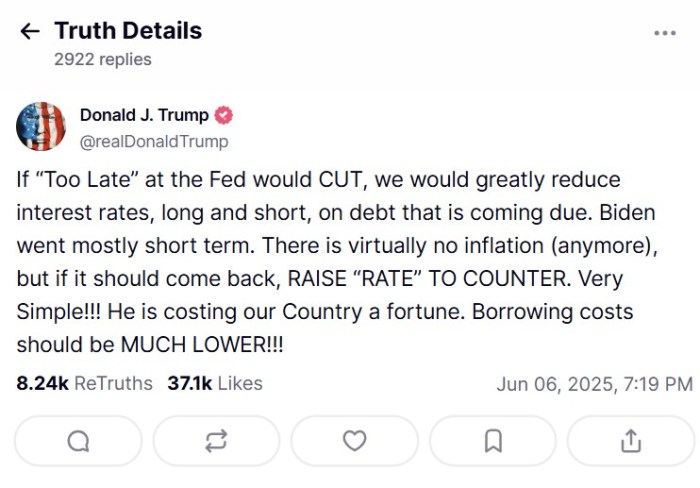The height and width of the screenshot is (488, 700).
Task: Open the three-dot more options menu
Action: (x=665, y=33)
